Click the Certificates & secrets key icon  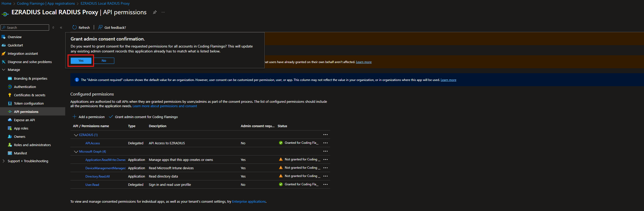(x=10, y=95)
